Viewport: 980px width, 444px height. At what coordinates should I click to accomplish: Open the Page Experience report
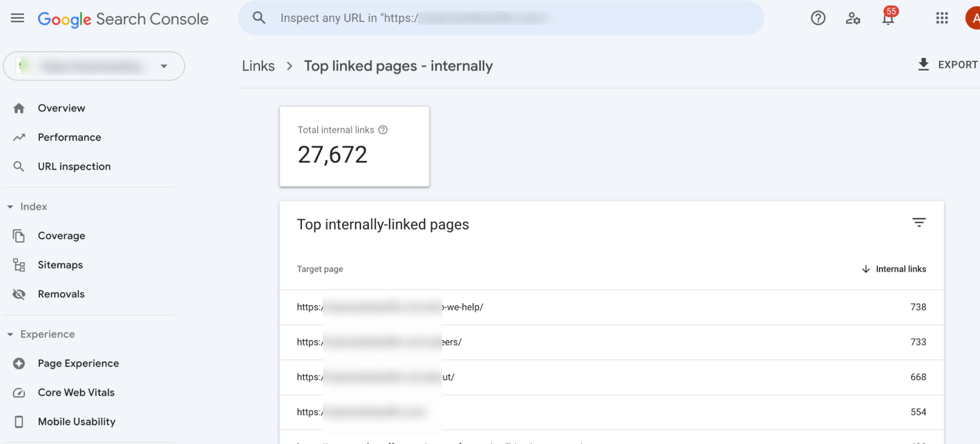[78, 363]
